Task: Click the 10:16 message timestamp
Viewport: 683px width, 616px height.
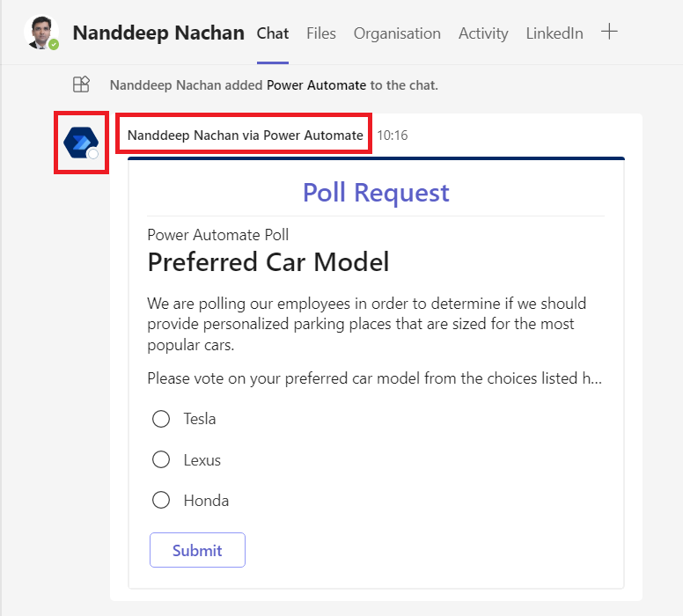Action: tap(393, 136)
